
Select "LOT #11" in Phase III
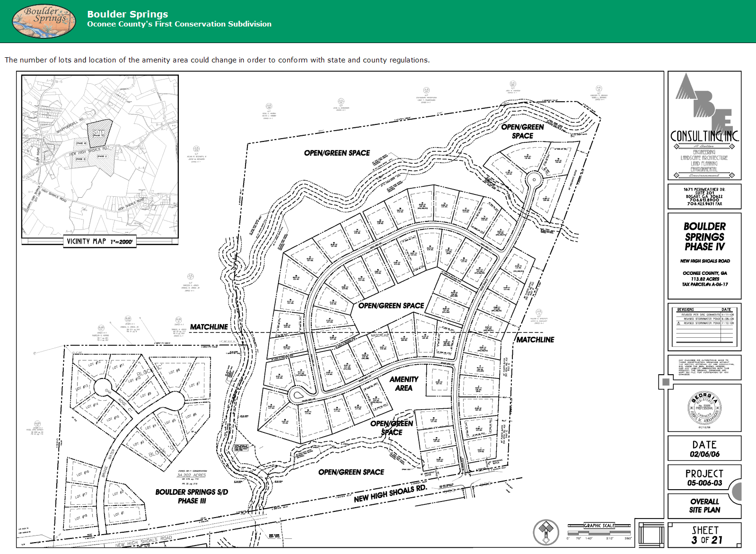tap(118, 367)
